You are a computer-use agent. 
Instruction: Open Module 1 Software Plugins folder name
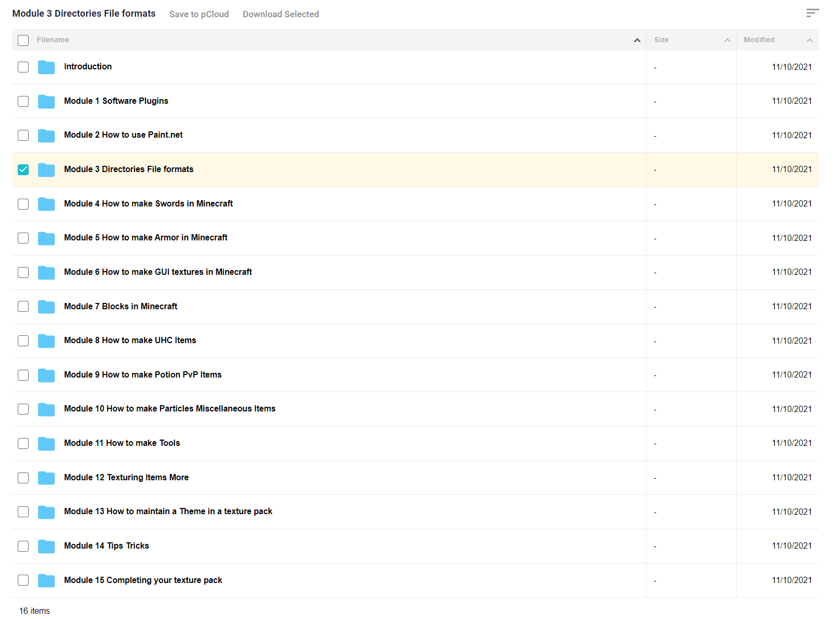[116, 101]
